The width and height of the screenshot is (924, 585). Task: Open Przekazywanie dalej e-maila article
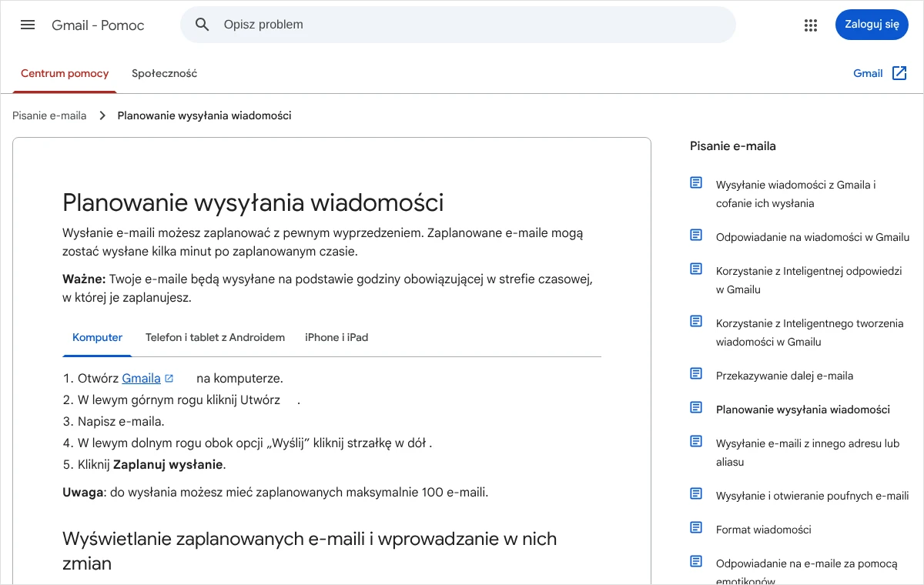[785, 376]
